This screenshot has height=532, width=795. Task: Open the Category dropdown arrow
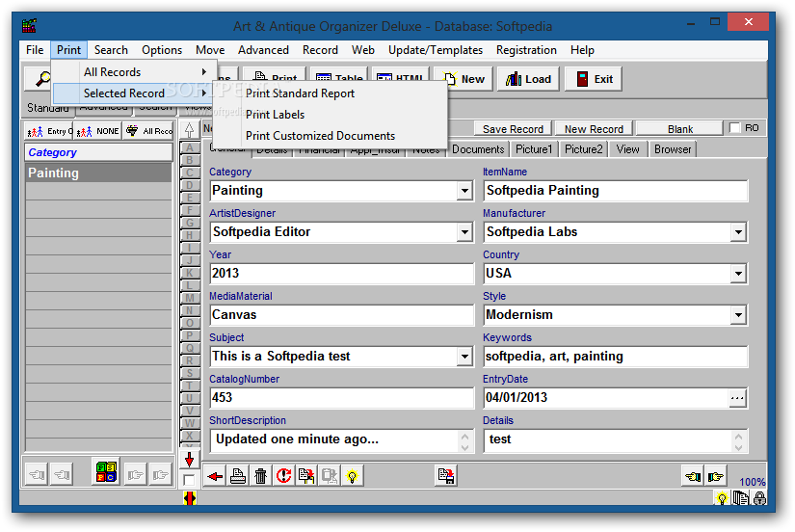[464, 191]
